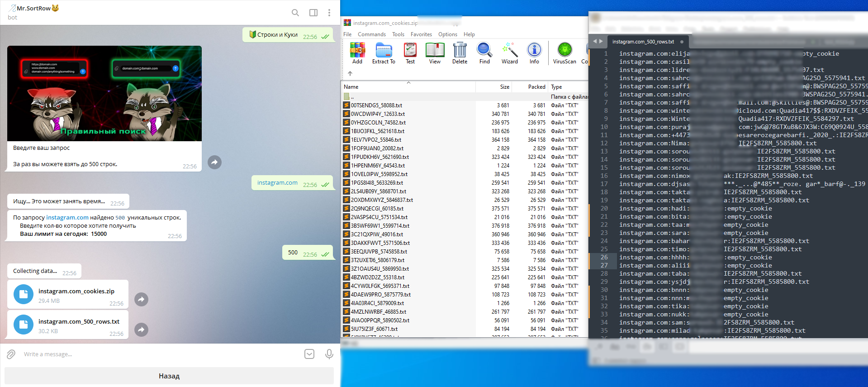
Task: Click the right tab arrow in Sublime Text
Action: point(601,41)
